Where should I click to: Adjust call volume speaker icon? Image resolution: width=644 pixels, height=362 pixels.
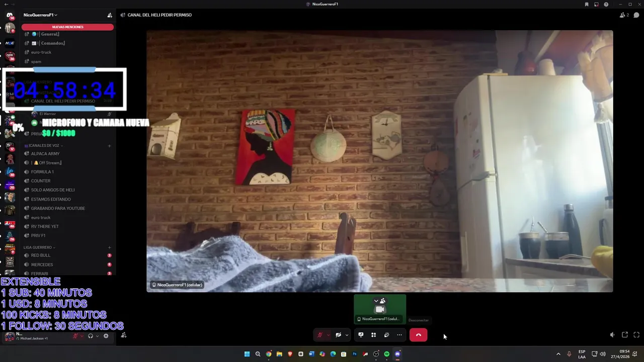coord(612,335)
